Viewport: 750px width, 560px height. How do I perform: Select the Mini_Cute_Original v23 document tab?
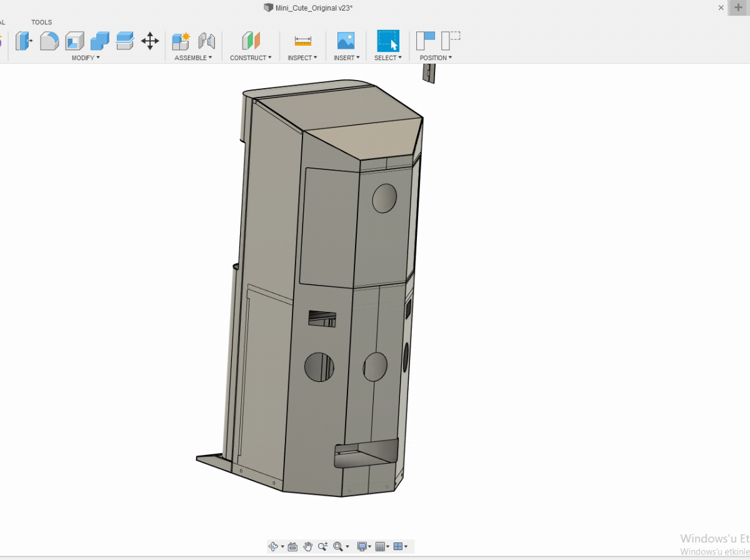coord(314,7)
